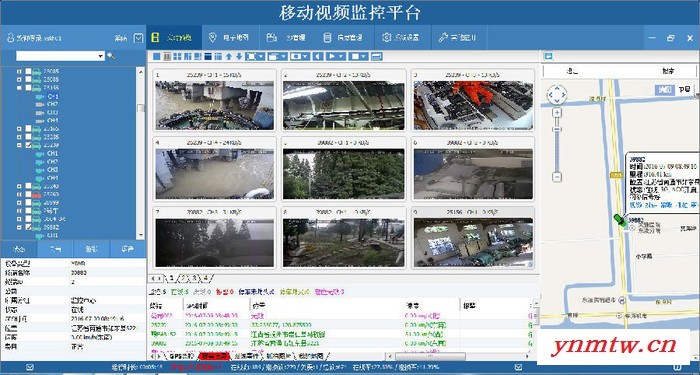Image resolution: width=700 pixels, height=375 pixels.
Task: Open the fullscreen icon's dropdown arrow
Action: point(261,56)
